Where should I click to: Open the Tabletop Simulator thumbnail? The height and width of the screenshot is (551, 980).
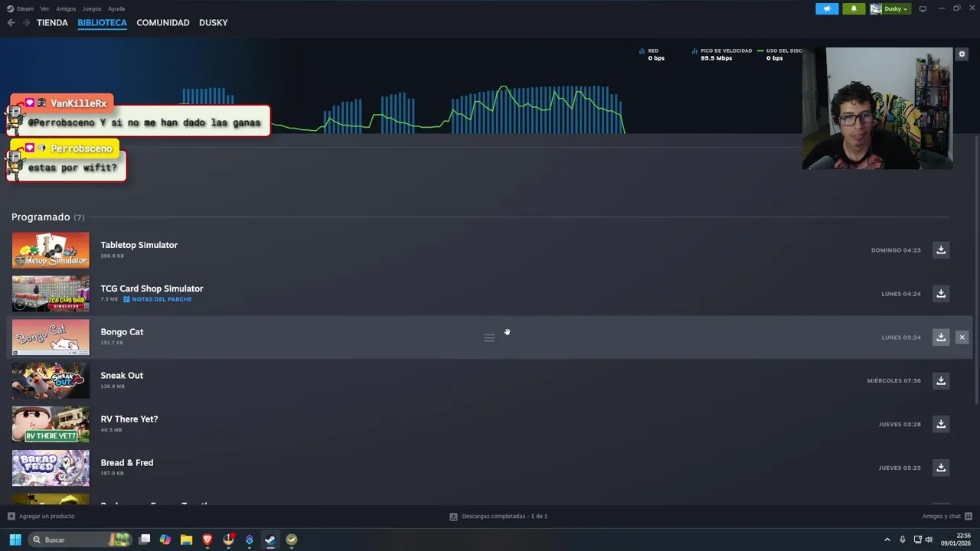coord(51,250)
